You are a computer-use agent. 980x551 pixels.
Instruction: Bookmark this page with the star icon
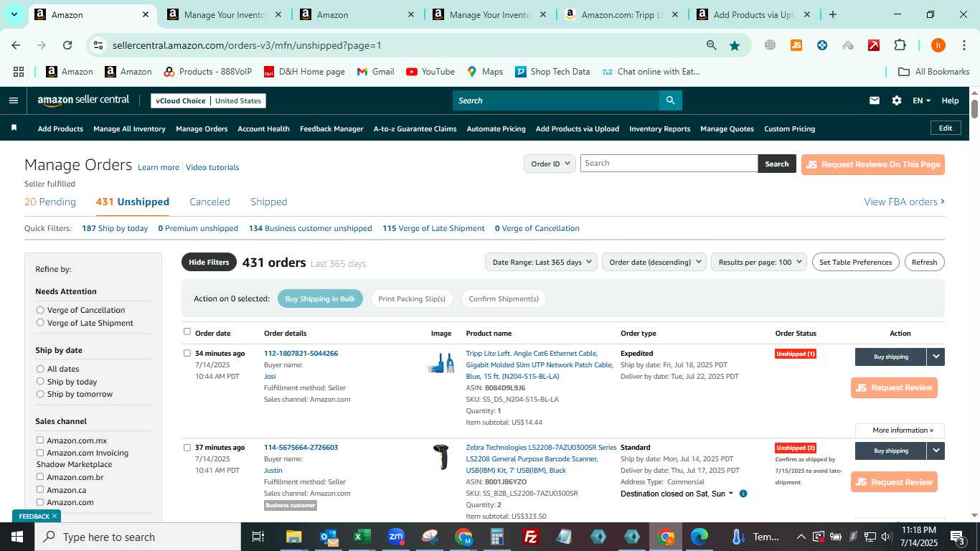click(735, 45)
